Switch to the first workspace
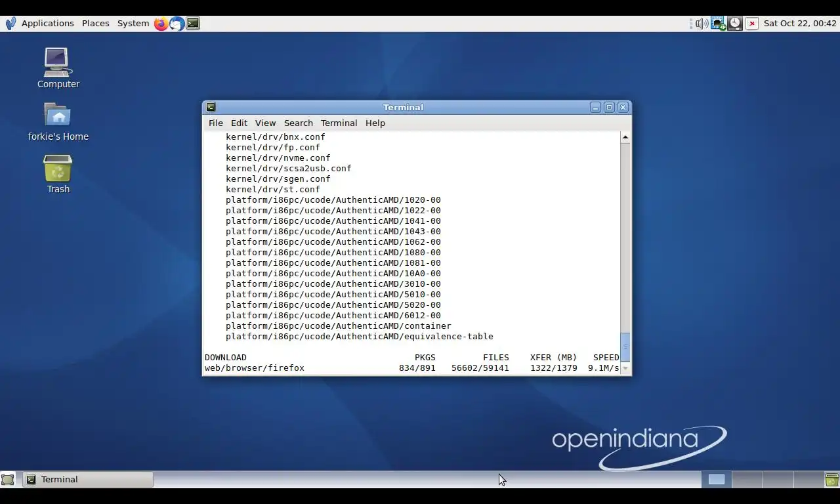Screen dimensions: 840x504 click(717, 480)
